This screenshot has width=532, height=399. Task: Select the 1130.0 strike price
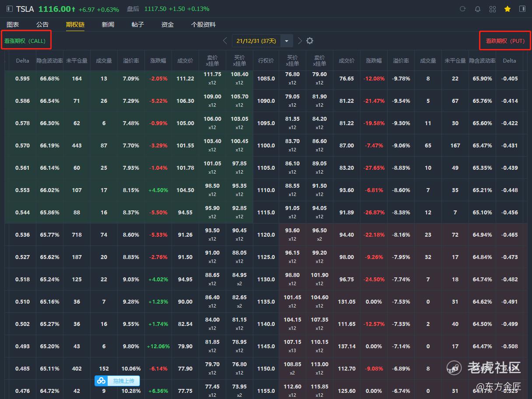tap(266, 280)
